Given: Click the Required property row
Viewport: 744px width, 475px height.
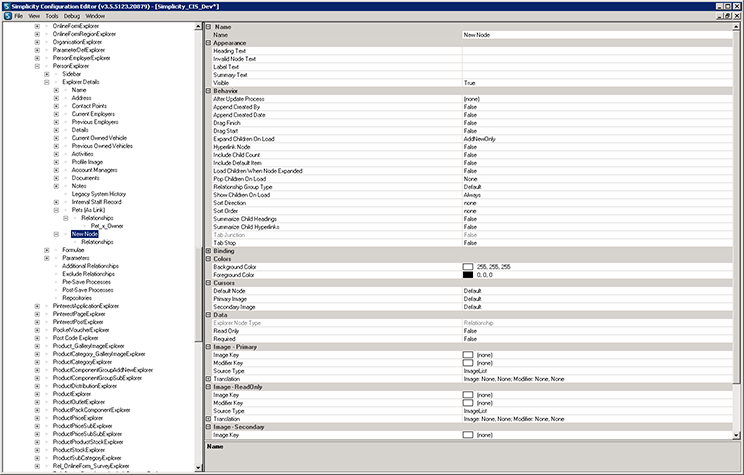Looking at the screenshot, I should click(x=472, y=339).
